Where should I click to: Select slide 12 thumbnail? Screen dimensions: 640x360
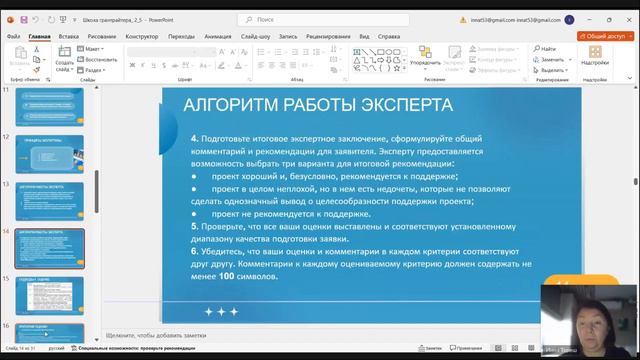(50, 154)
